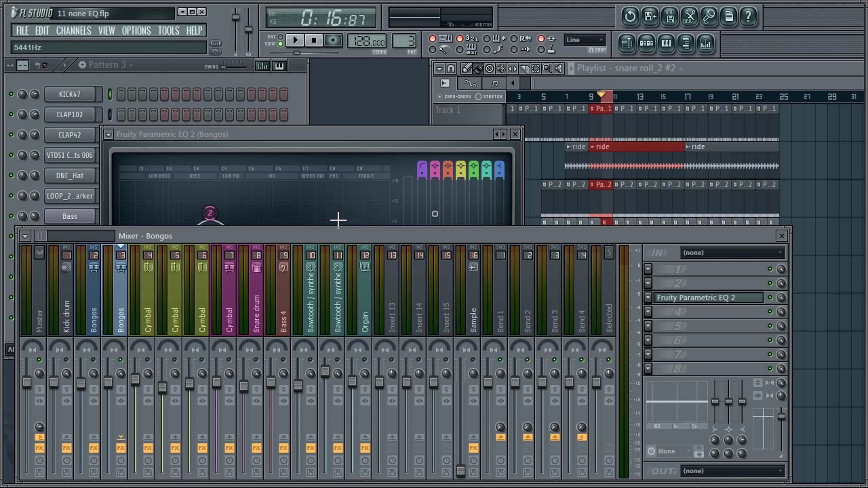Click the Stop transport button
868x488 pixels.
tap(314, 40)
